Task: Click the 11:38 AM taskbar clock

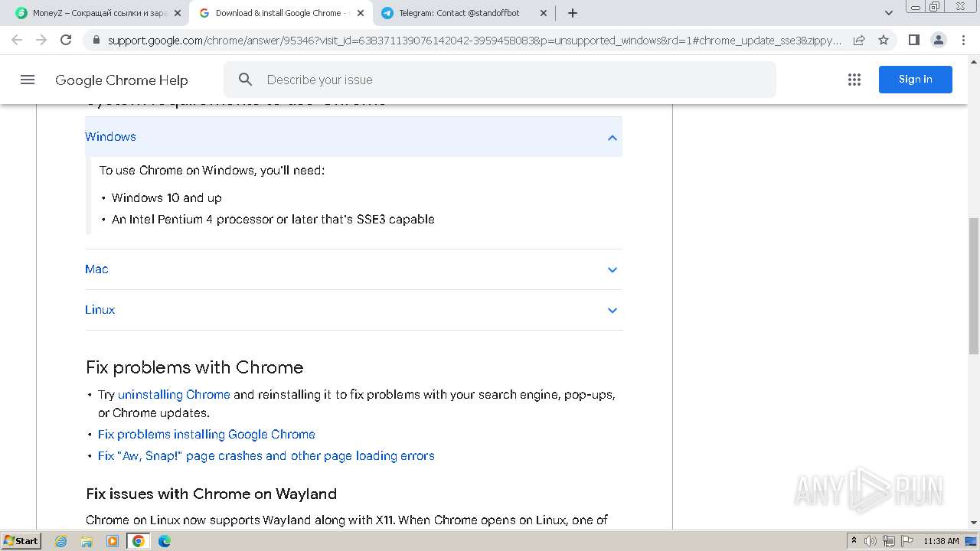Action: pos(941,541)
